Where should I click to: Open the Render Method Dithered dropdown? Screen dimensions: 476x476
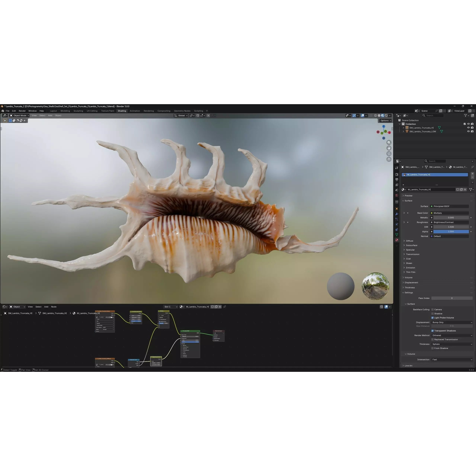click(x=452, y=335)
